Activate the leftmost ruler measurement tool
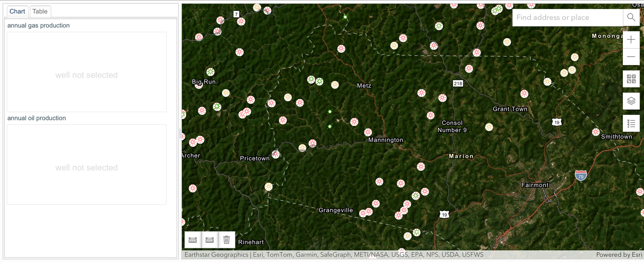 193,240
